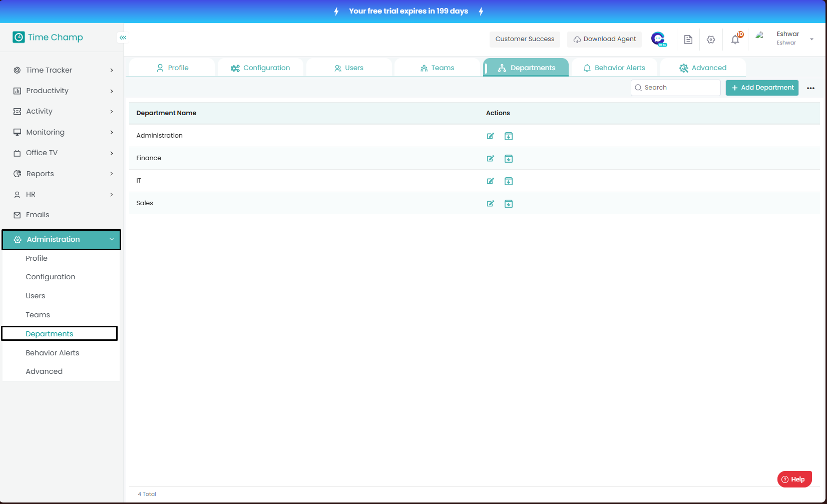Expand the Time Tracker menu
Screen dimensions: 827x504
63,70
